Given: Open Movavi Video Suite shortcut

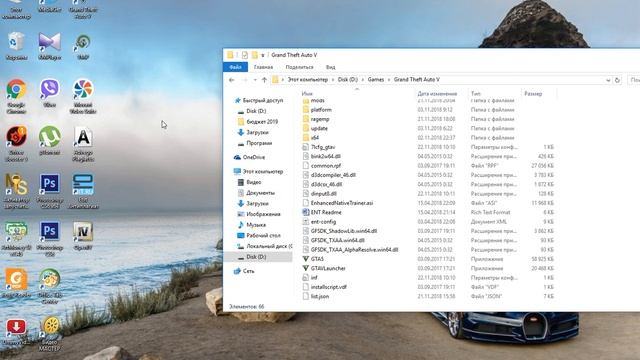Looking at the screenshot, I should [x=83, y=96].
